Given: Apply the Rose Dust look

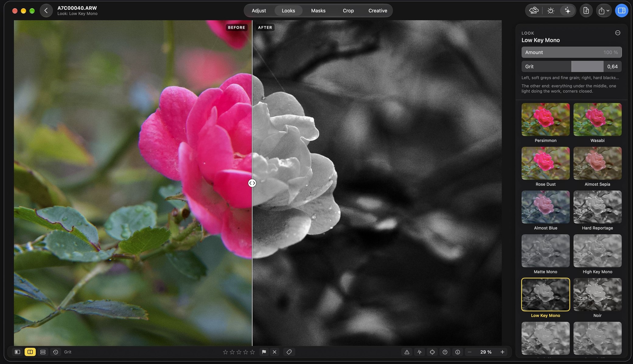Looking at the screenshot, I should pos(545,163).
